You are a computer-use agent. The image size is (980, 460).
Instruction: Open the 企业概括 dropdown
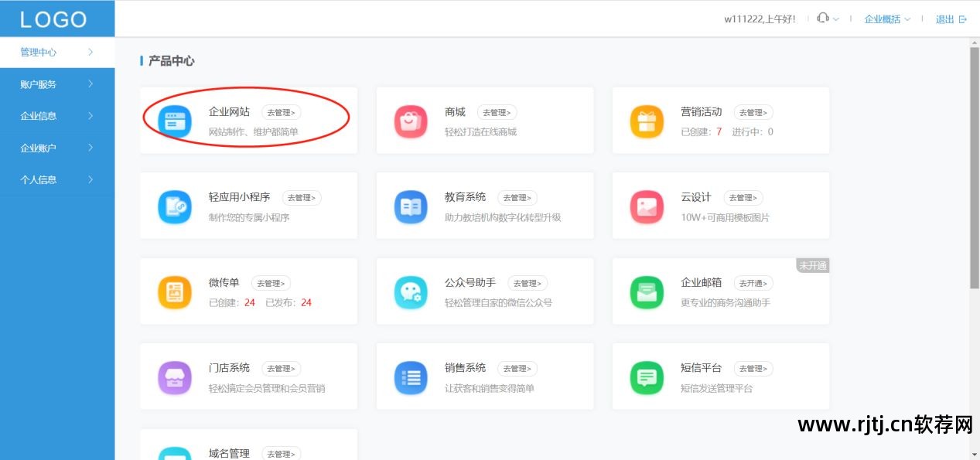click(887, 19)
